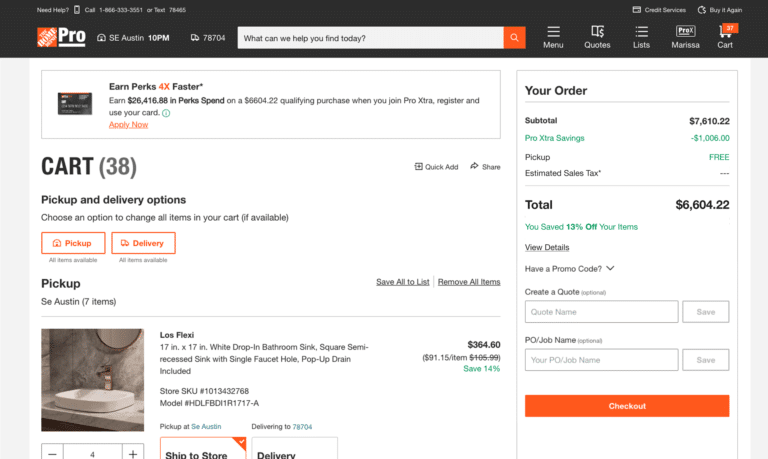Choose the Delivery fulfillment option for sink

[294, 449]
